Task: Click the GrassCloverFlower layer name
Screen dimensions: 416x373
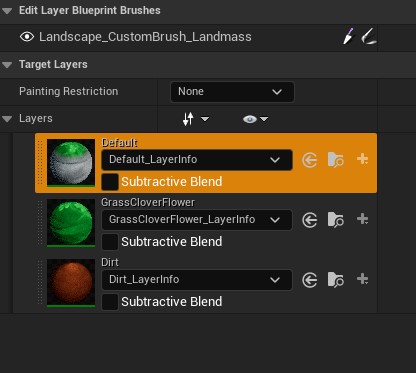Action: 148,202
